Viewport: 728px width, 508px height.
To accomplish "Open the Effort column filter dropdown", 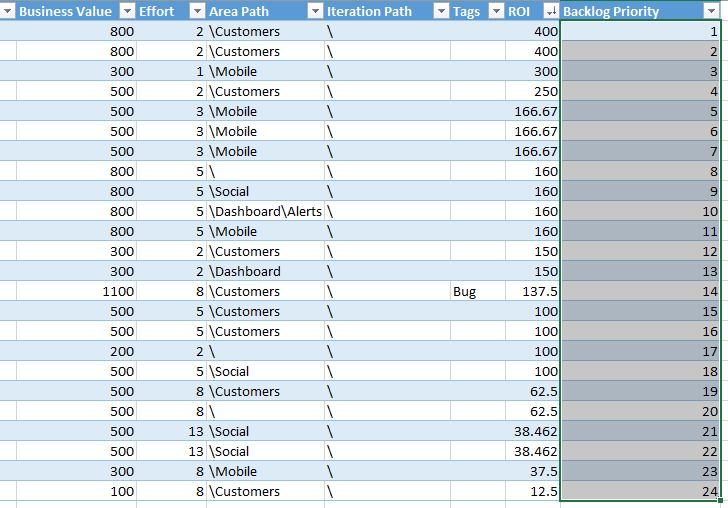I will pyautogui.click(x=195, y=11).
